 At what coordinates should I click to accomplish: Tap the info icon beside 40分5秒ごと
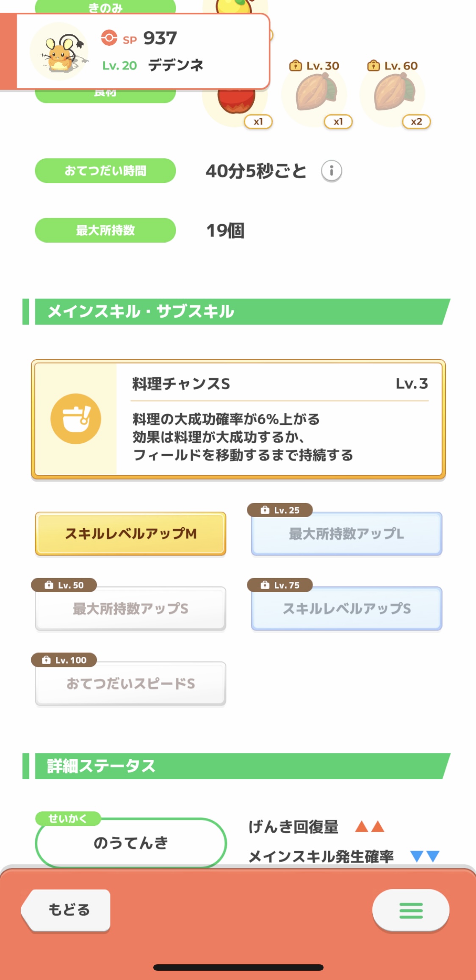[332, 171]
